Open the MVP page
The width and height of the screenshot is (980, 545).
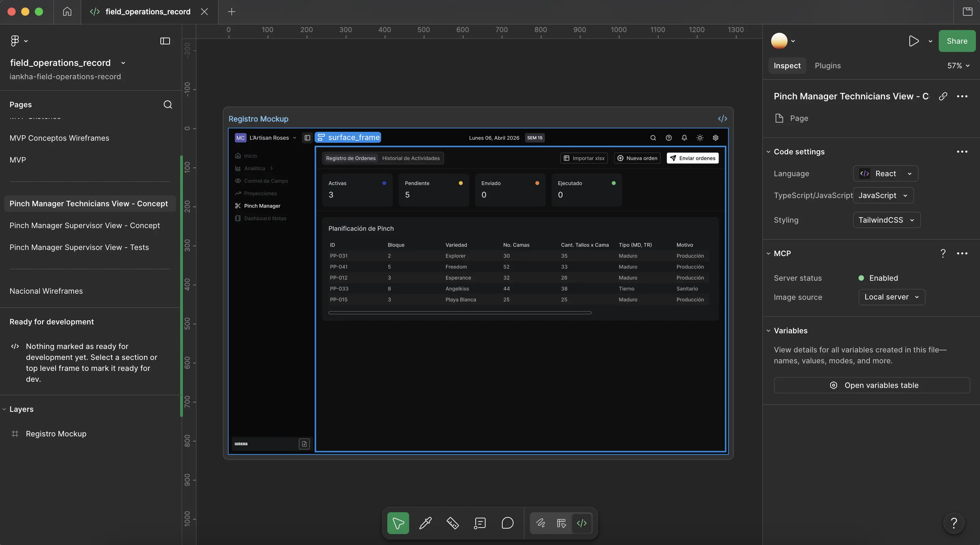pyautogui.click(x=17, y=160)
